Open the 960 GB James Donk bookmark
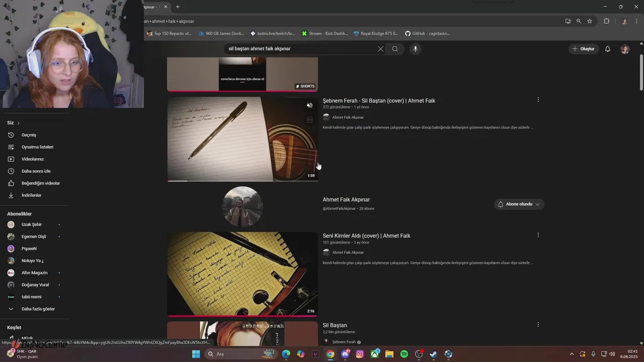This screenshot has width=644, height=362. [x=221, y=34]
